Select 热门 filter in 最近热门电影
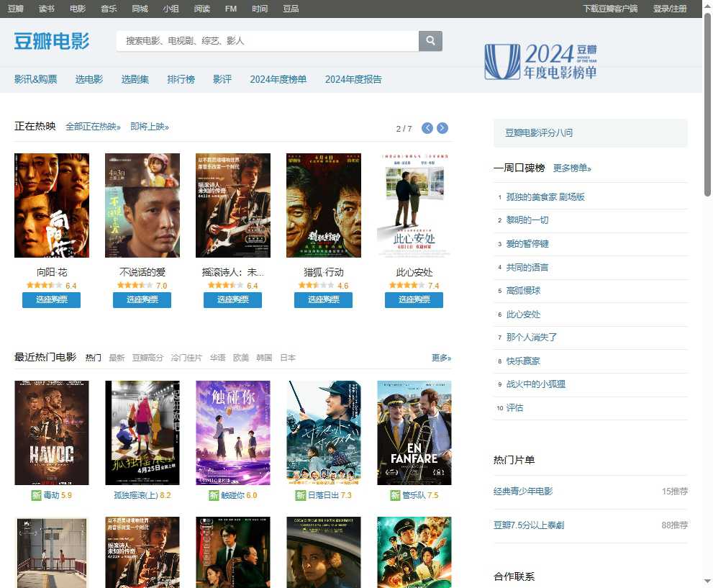This screenshot has width=713, height=588. click(94, 358)
